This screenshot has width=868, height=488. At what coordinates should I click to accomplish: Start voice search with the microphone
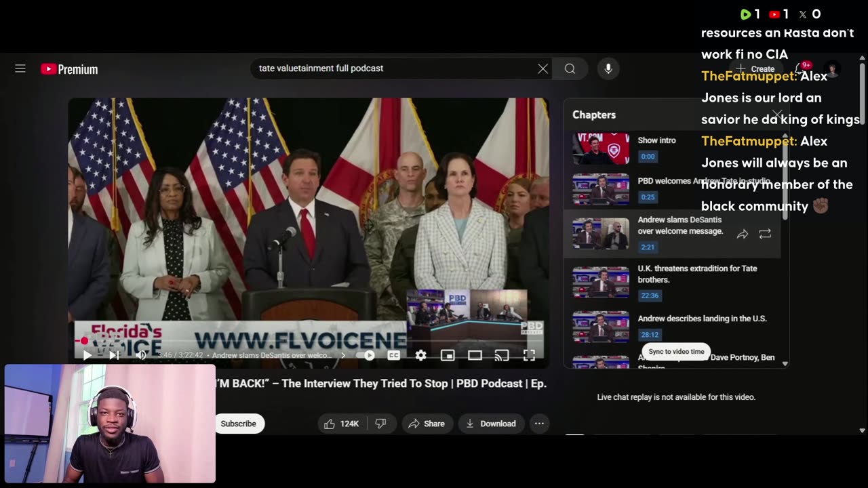608,68
